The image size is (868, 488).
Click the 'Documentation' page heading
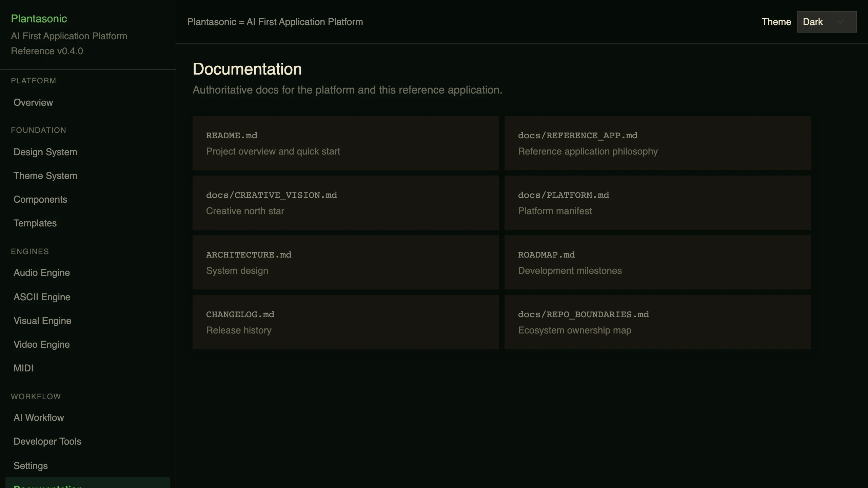[247, 69]
